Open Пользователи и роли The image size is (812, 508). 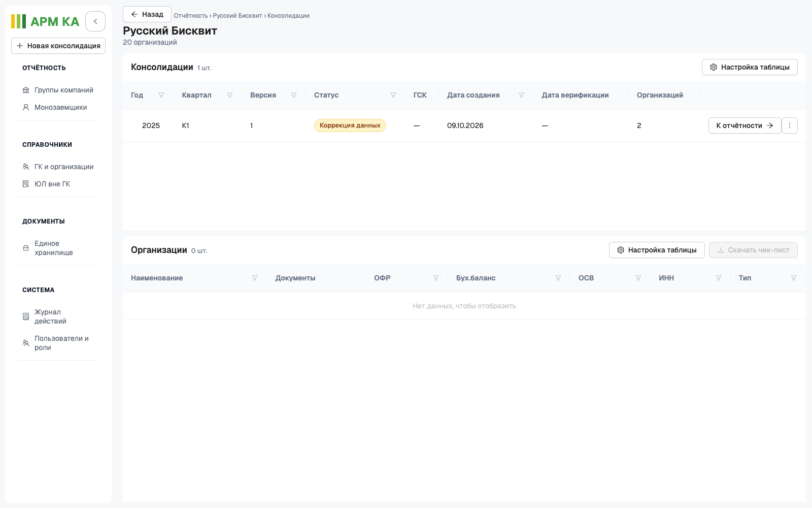(58, 343)
